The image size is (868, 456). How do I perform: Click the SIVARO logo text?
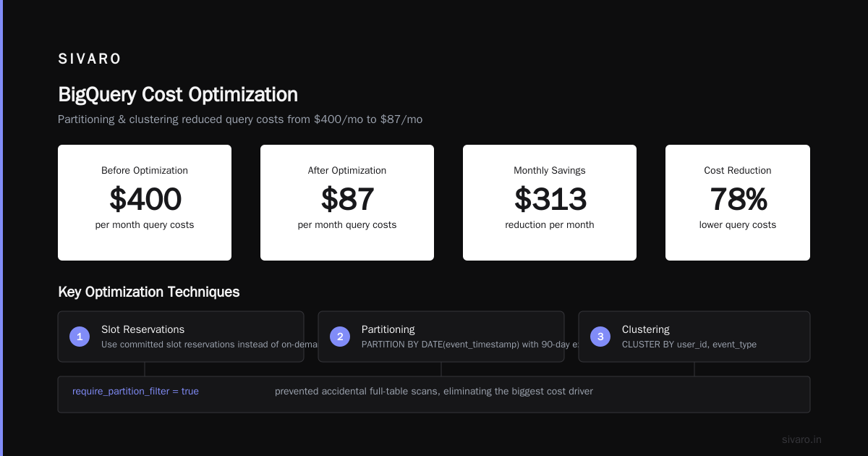click(90, 59)
